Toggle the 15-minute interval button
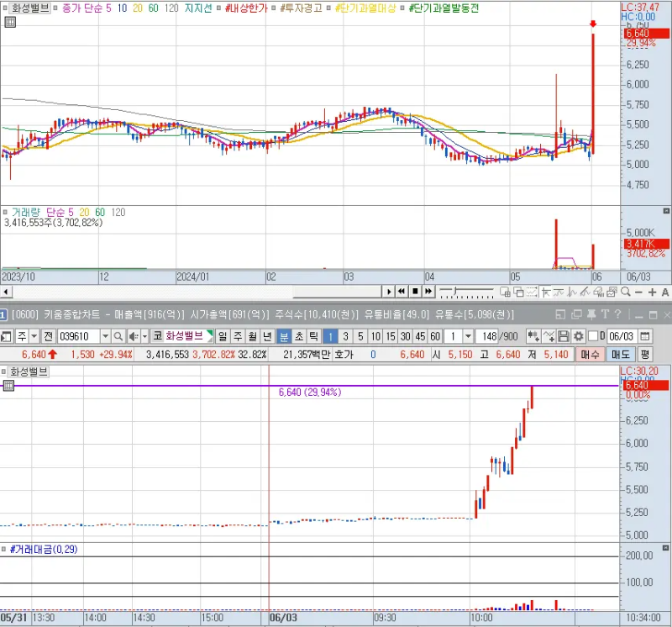672x627 pixels. click(x=391, y=336)
